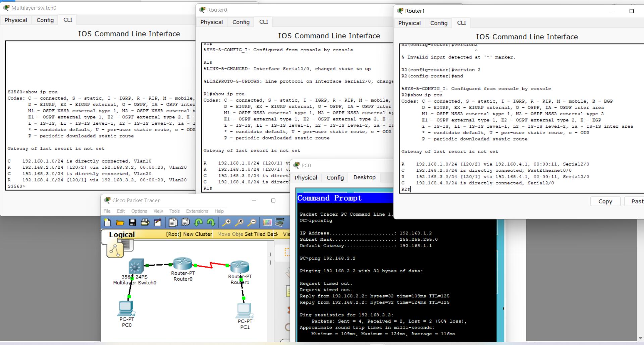Click the Paste icon in Packet Tracer toolbar

[x=185, y=222]
